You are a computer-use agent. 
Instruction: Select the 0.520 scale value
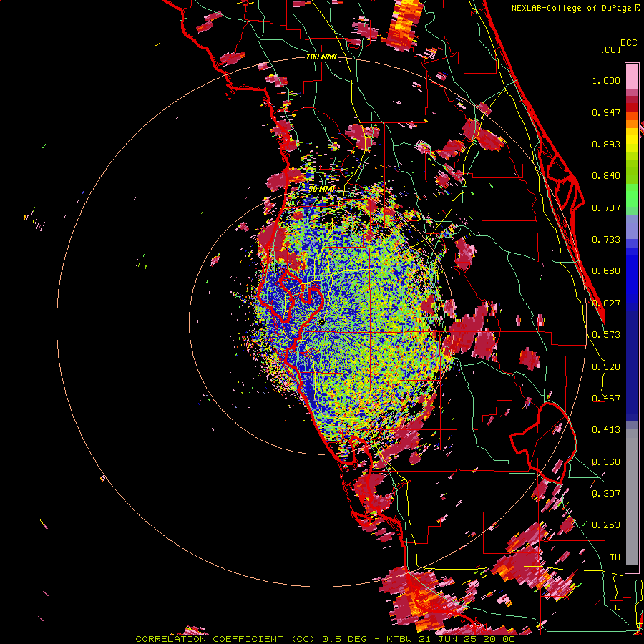pos(606,367)
